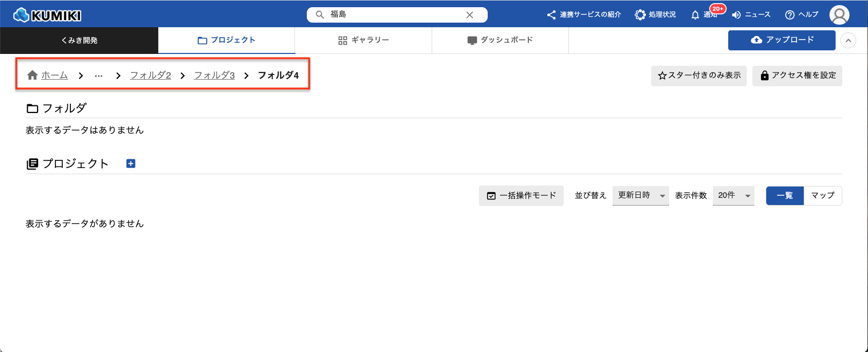Image resolution: width=868 pixels, height=352 pixels.
Task: Collapse the header with the chevron-up button
Action: (848, 40)
